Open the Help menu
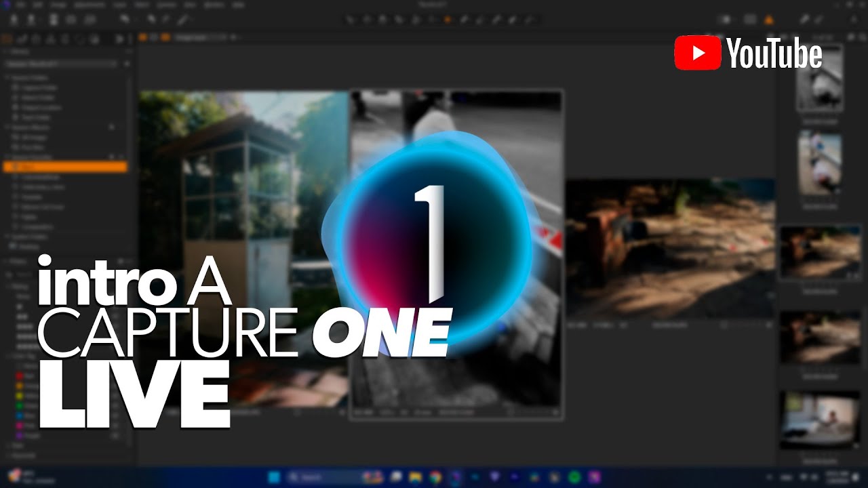Image resolution: width=868 pixels, height=488 pixels. coord(238,5)
